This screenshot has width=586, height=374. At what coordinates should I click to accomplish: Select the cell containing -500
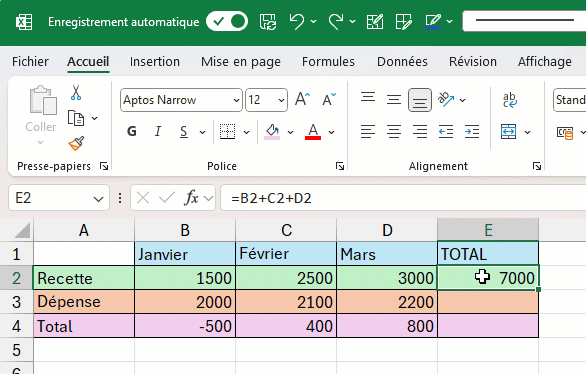pos(185,326)
